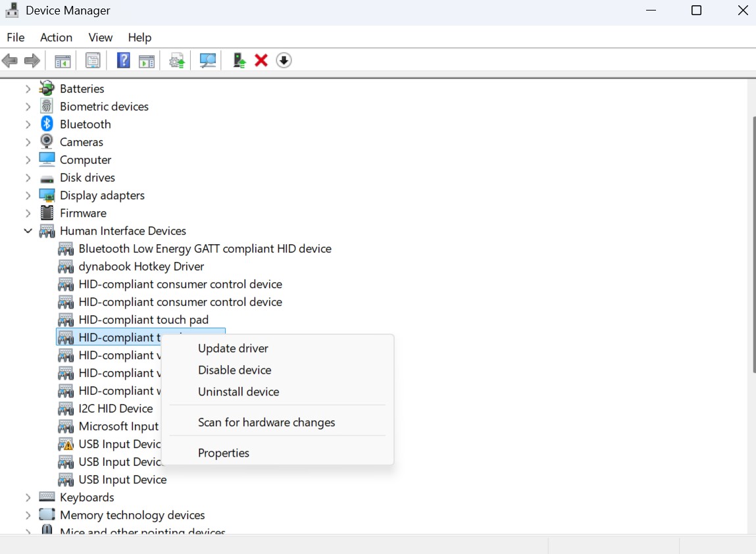Screen dimensions: 756x554
Task: Expand the Keyboards category
Action: pyautogui.click(x=28, y=497)
